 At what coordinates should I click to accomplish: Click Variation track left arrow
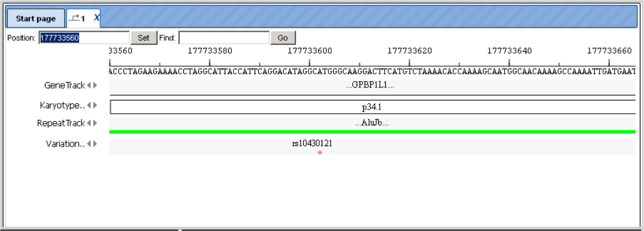coord(89,144)
